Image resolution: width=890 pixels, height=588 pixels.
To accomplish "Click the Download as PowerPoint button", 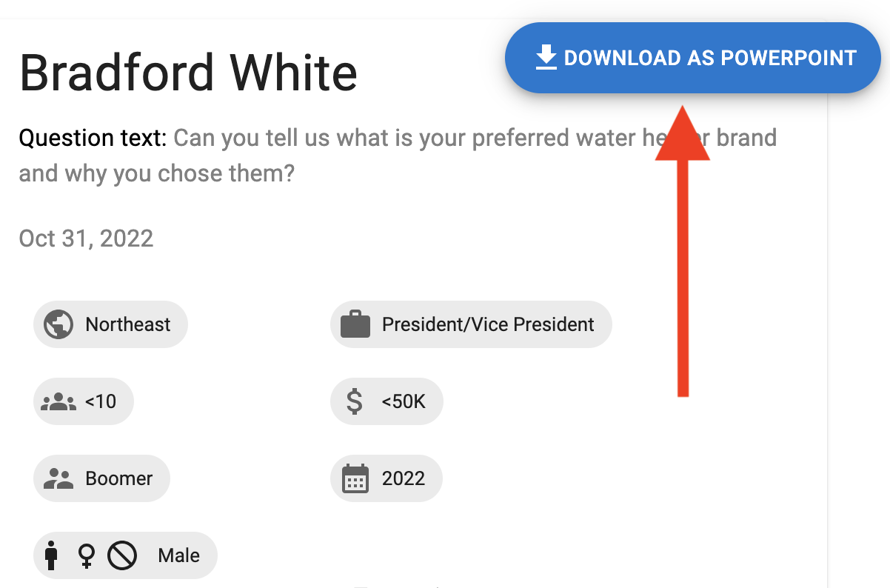I will [693, 57].
